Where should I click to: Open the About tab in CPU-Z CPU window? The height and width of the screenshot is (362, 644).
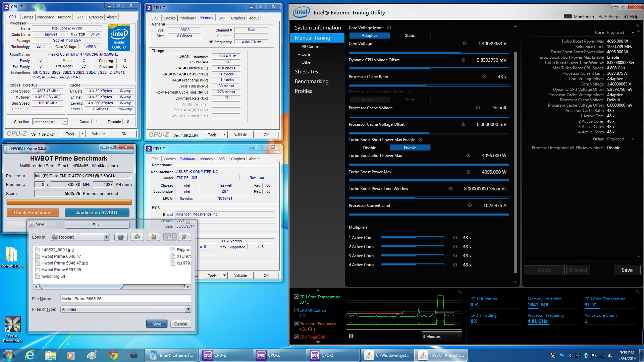[x=112, y=17]
